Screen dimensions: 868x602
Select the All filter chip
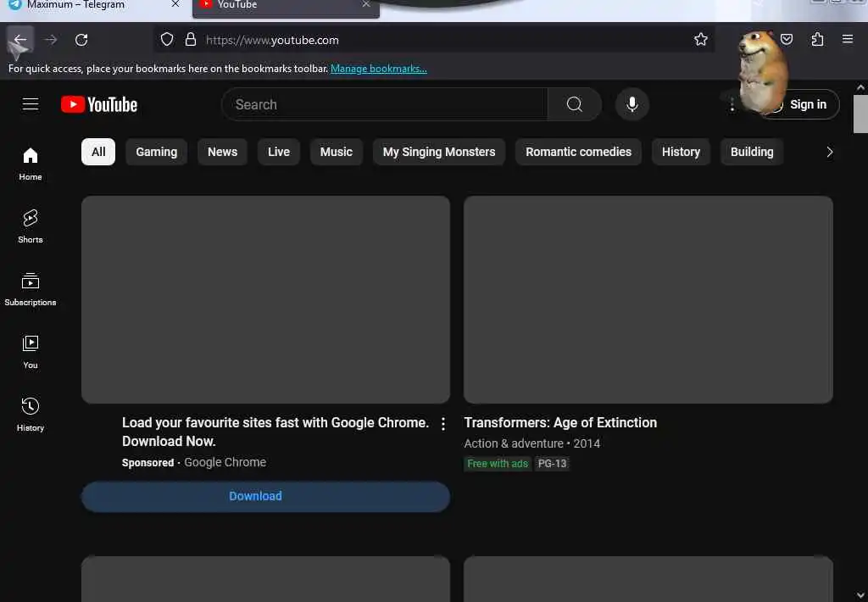(98, 152)
